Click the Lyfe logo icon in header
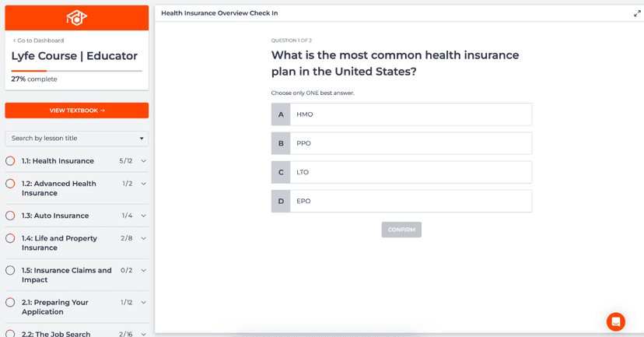 click(76, 17)
